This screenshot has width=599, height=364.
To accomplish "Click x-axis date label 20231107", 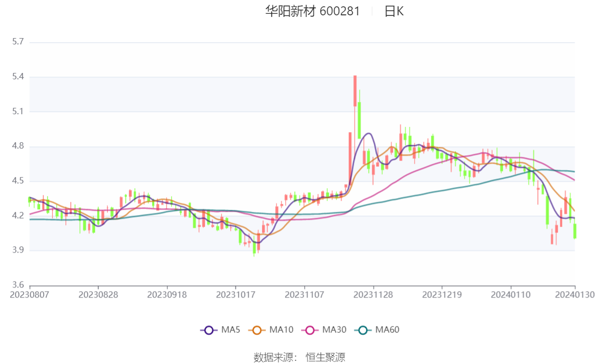I will coord(304,295).
